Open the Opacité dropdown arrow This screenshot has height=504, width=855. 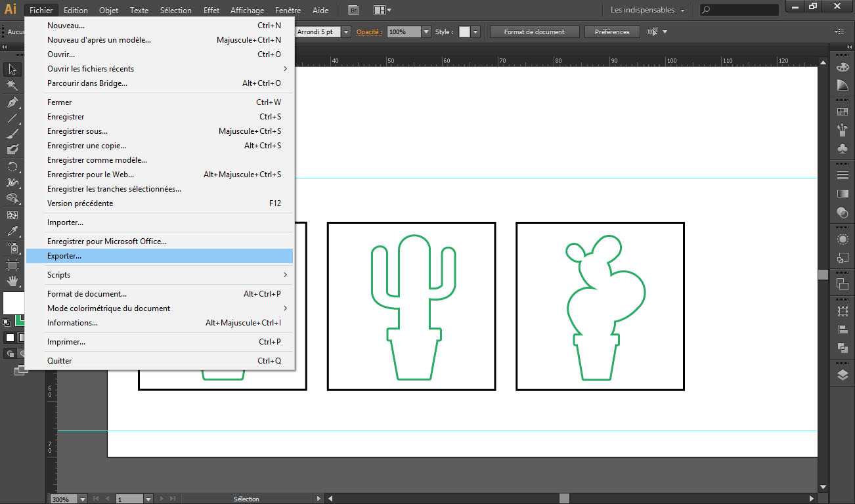pos(426,32)
